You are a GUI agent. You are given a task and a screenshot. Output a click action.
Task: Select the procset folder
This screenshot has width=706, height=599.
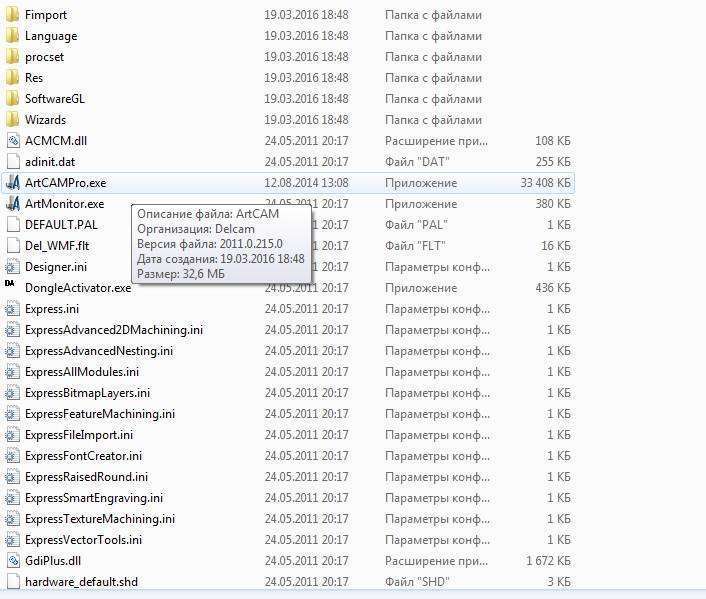click(44, 57)
